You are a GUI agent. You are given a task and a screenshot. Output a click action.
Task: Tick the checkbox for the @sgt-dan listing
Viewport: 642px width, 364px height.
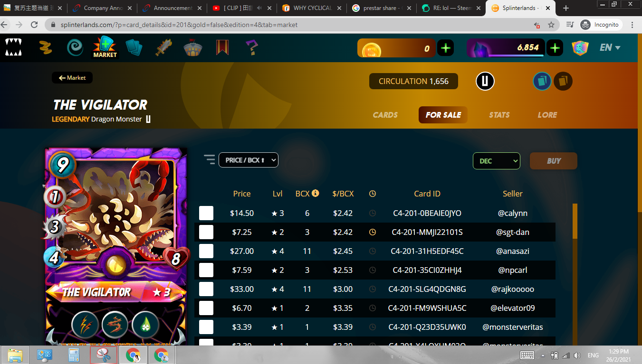(x=206, y=232)
